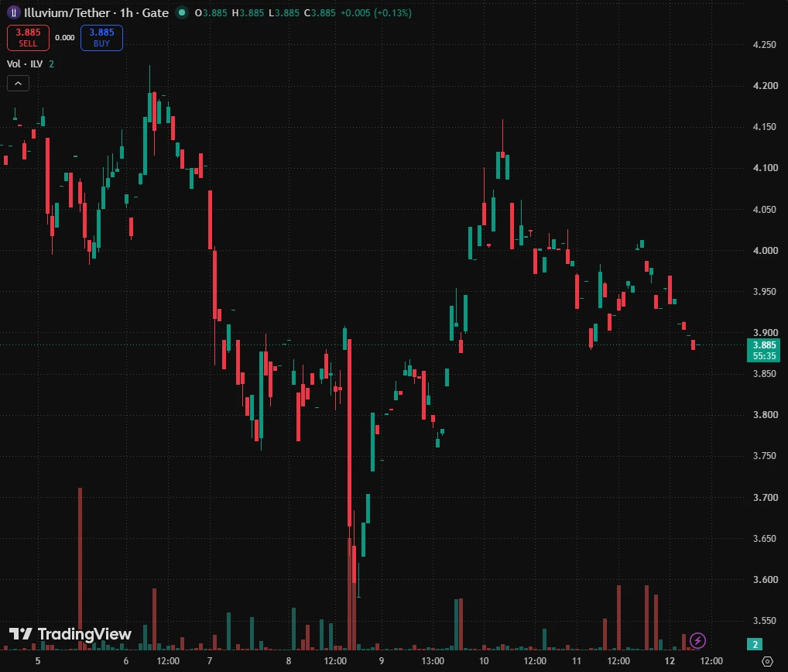Click the low value L3.885
Viewport: 788px width, 672px height.
click(x=284, y=13)
